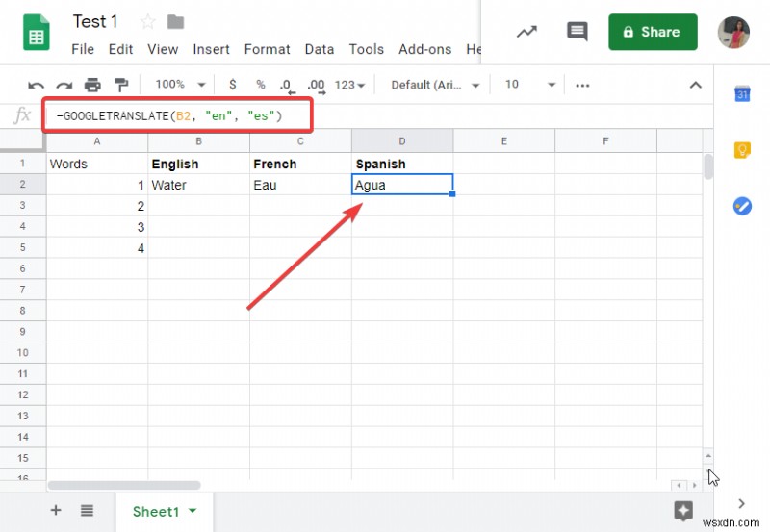Click the 'English' header cell

(x=199, y=164)
